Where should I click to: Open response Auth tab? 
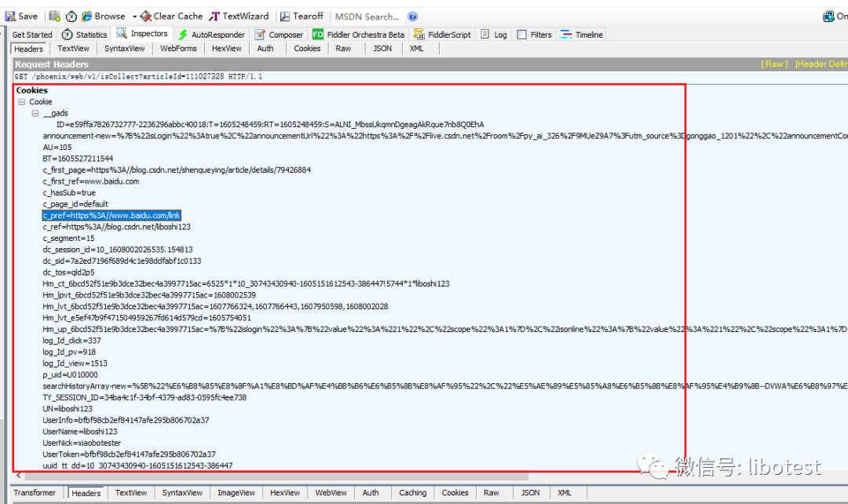click(371, 493)
